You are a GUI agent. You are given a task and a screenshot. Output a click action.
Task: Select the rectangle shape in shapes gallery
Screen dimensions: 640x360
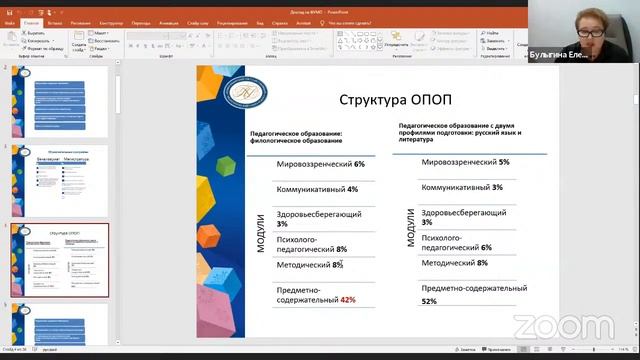click(360, 34)
